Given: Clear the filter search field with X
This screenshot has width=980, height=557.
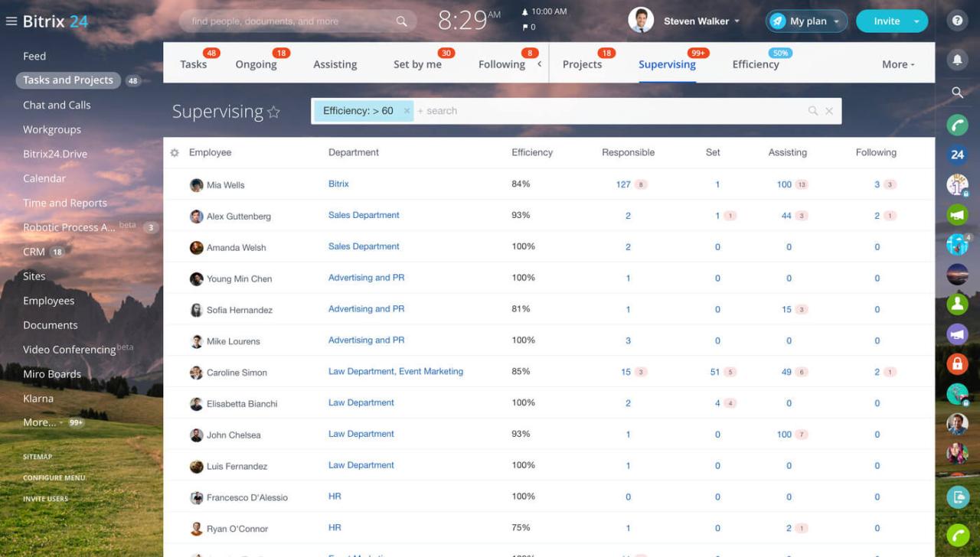Looking at the screenshot, I should [829, 111].
